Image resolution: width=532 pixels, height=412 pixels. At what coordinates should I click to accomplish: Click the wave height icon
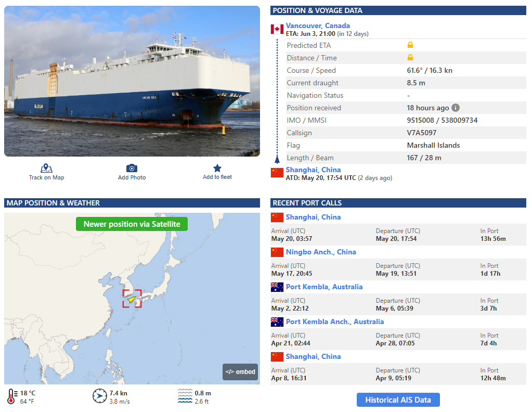click(x=185, y=396)
